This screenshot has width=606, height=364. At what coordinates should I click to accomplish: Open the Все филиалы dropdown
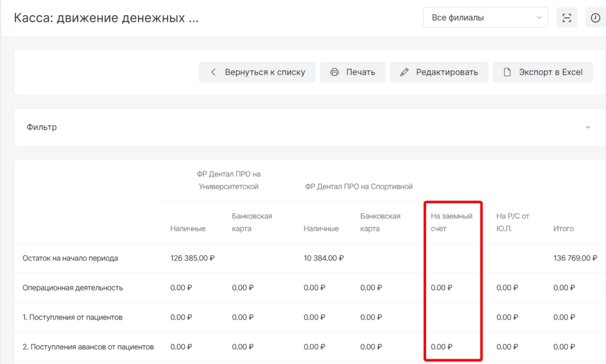pos(485,18)
